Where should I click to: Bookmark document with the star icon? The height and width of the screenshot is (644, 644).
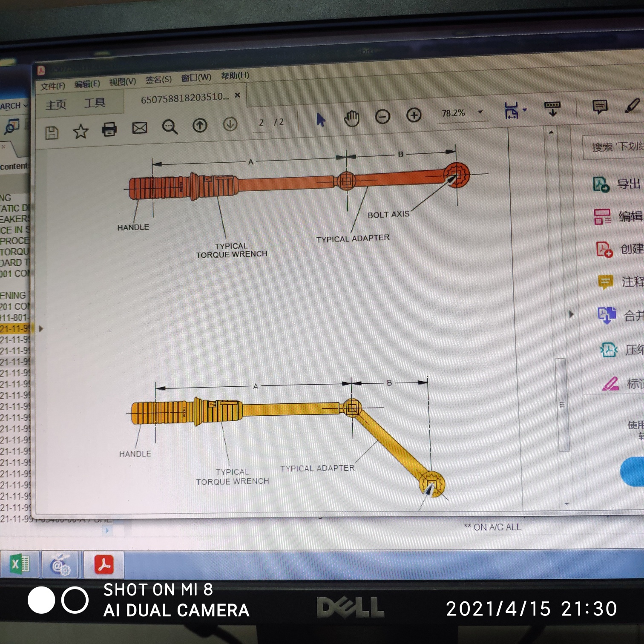click(x=80, y=131)
